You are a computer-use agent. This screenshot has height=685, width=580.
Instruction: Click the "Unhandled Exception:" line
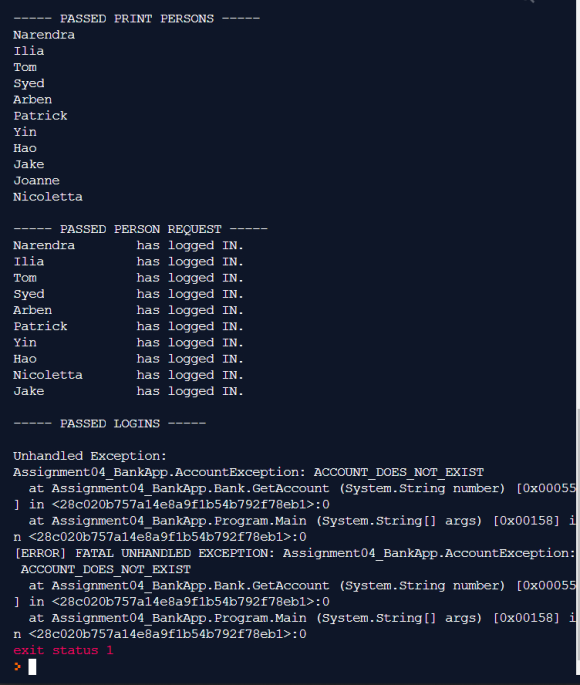tap(90, 456)
